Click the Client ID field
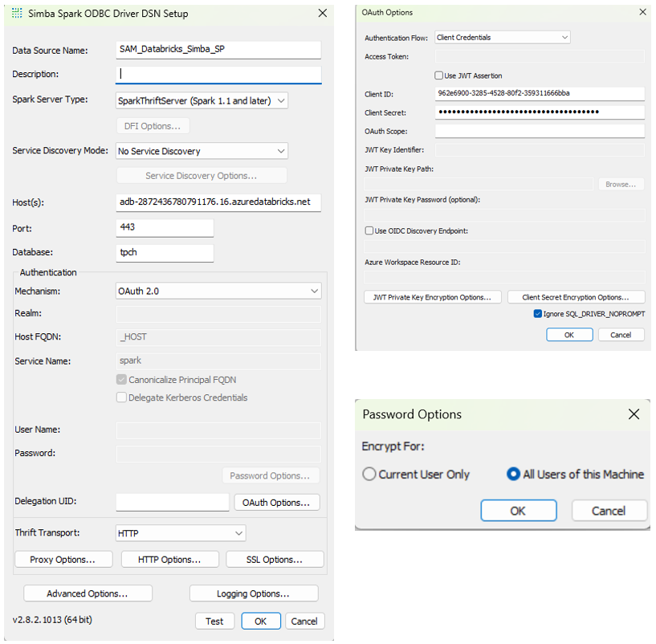656x644 pixels. (540, 94)
